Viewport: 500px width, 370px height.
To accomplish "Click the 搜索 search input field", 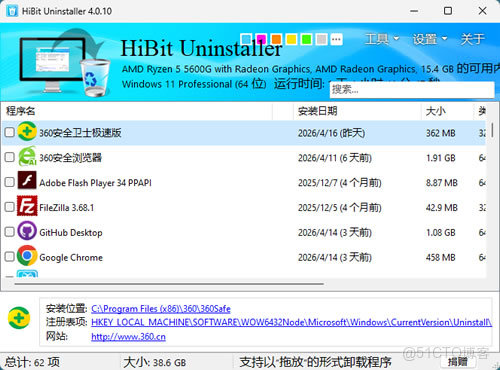I will click(412, 89).
